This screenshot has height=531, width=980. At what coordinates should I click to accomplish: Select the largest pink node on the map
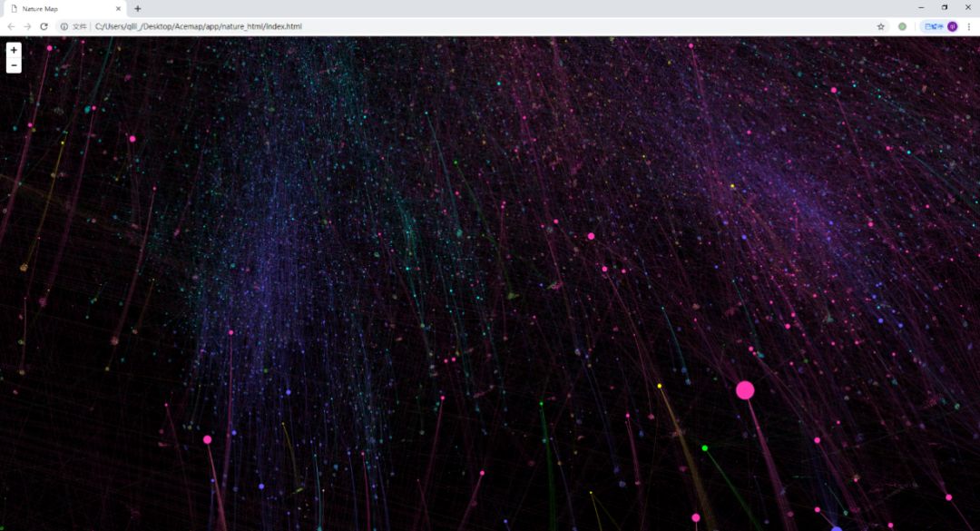(744, 390)
